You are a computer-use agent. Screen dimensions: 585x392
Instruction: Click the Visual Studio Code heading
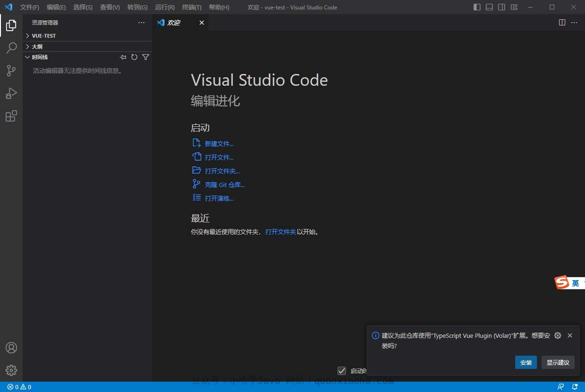[259, 80]
